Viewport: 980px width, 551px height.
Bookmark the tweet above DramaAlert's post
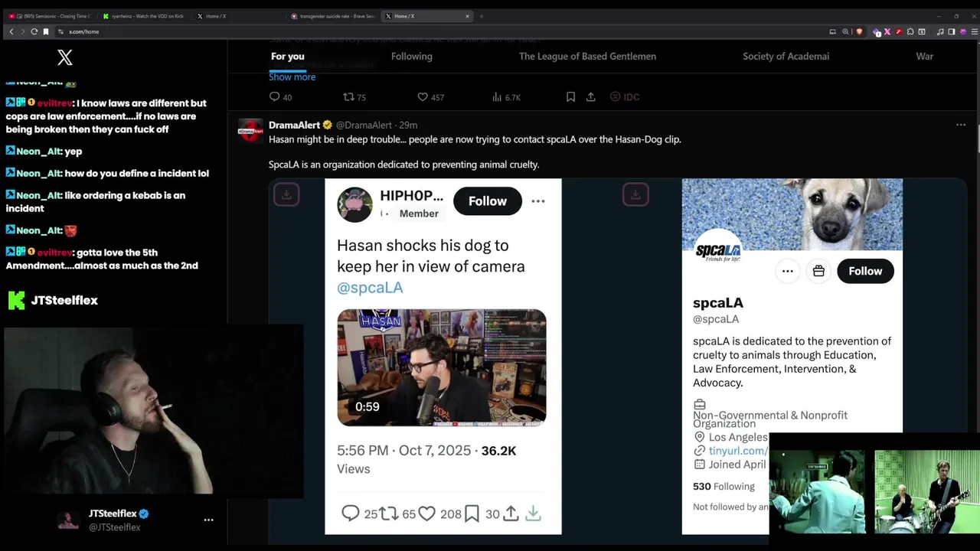570,96
